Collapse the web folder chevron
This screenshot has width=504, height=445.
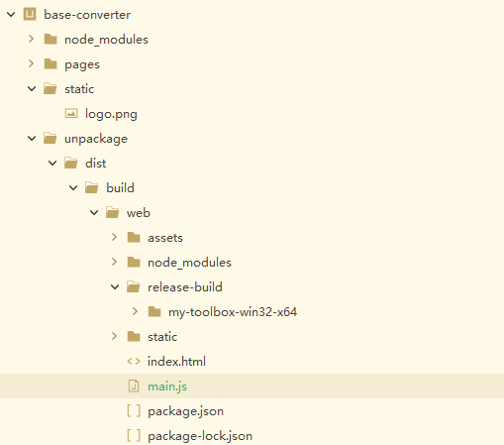[x=94, y=212]
